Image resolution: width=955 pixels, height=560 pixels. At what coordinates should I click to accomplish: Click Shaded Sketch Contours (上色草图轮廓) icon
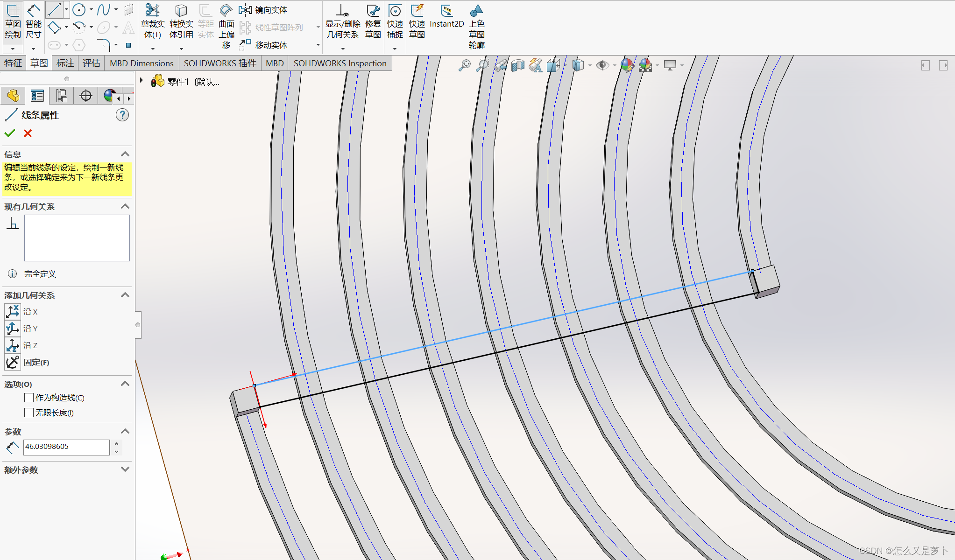[x=476, y=10]
